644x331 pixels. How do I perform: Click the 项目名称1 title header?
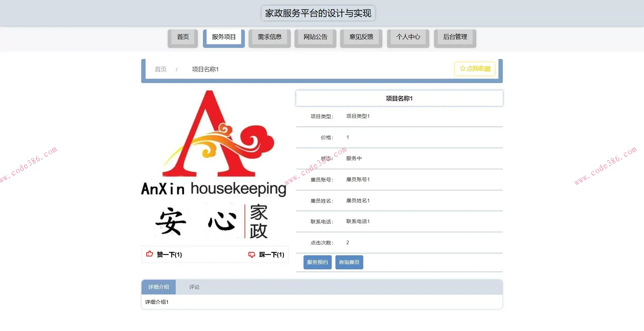[399, 98]
